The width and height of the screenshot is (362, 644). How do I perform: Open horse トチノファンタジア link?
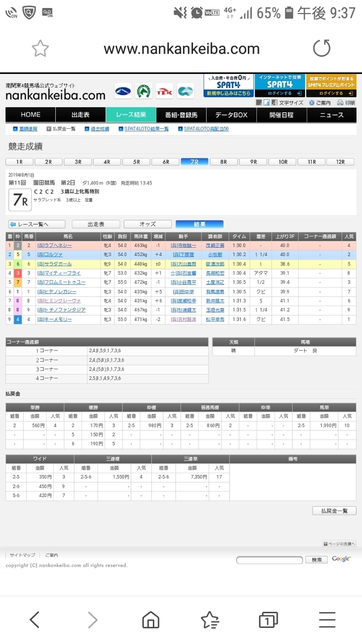tap(61, 310)
